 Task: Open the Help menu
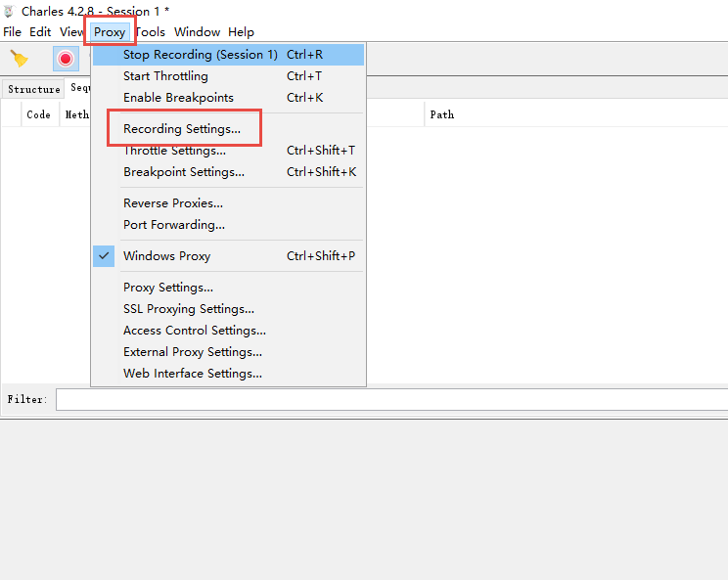tap(241, 32)
